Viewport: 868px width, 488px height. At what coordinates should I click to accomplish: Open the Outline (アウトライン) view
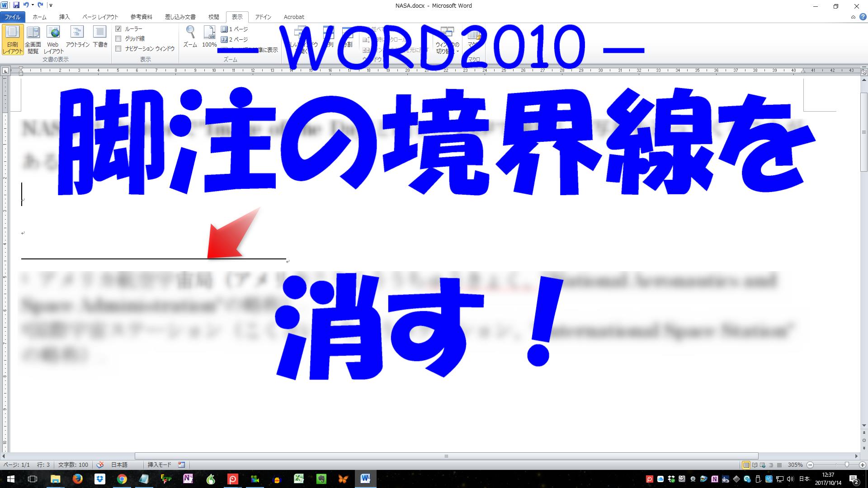pos(77,37)
